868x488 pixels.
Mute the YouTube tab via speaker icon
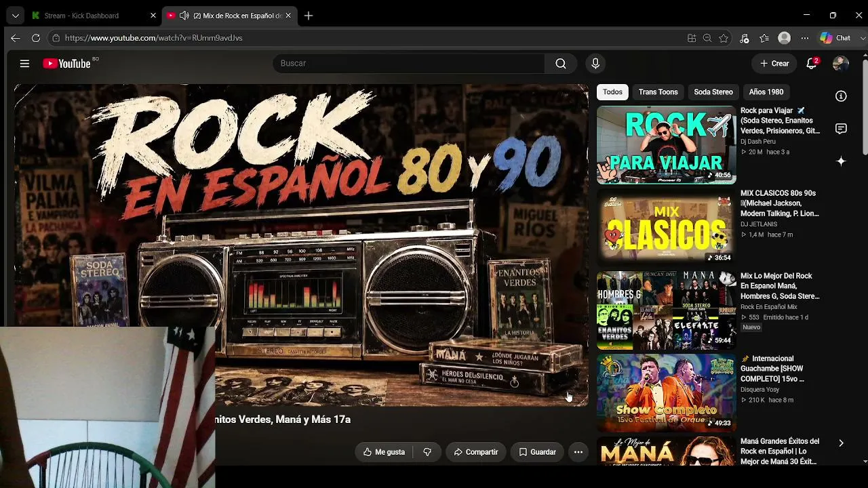184,16
